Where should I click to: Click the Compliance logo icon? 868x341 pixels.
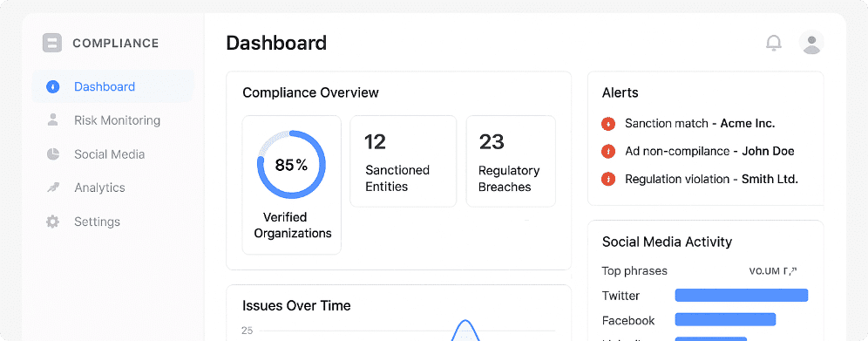(x=52, y=44)
